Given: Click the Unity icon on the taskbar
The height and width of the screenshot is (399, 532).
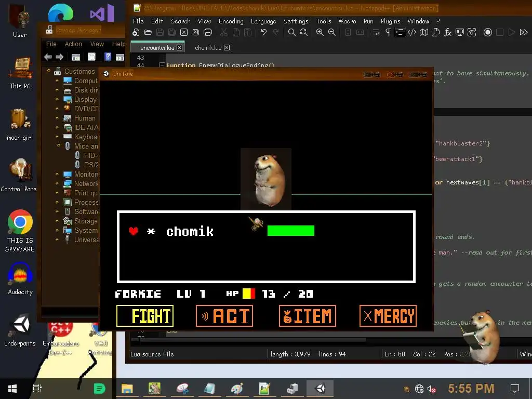Looking at the screenshot, I should point(320,389).
